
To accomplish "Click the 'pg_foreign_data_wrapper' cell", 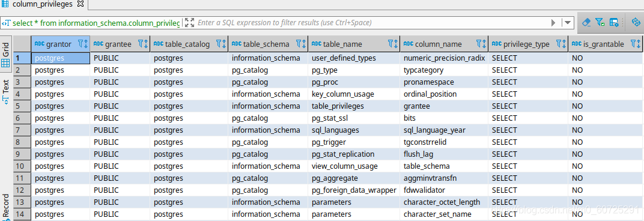I will pyautogui.click(x=354, y=190).
